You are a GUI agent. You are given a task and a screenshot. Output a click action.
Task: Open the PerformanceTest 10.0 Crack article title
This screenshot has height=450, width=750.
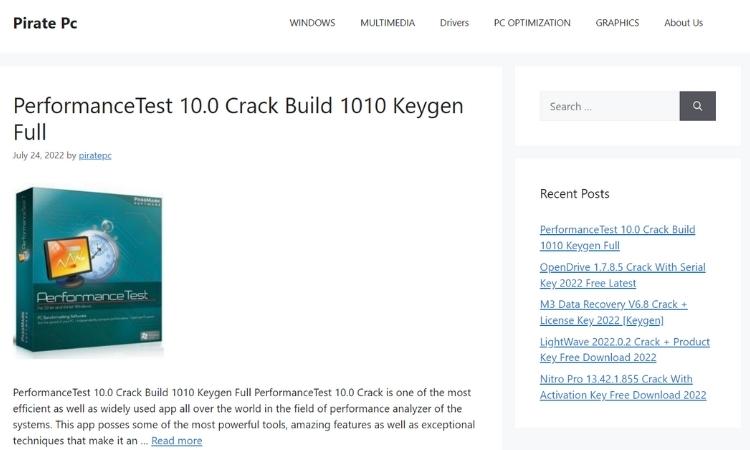click(238, 119)
